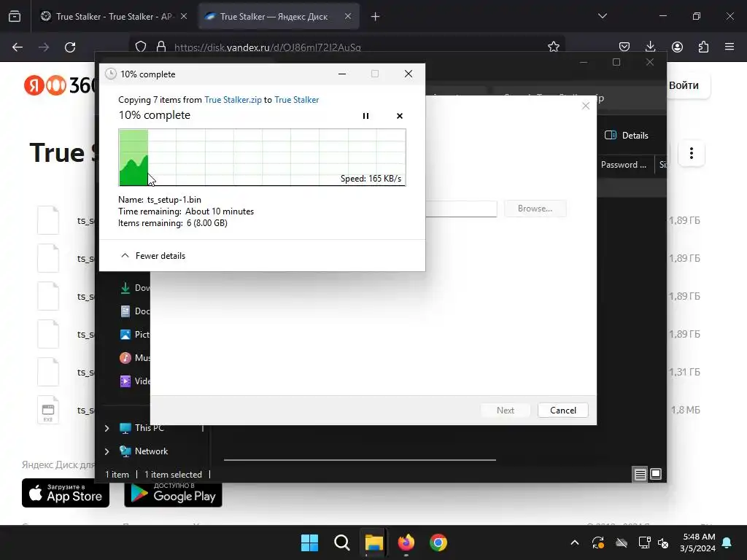Switch Explorer to details list view
This screenshot has width=747, height=560.
click(640, 474)
